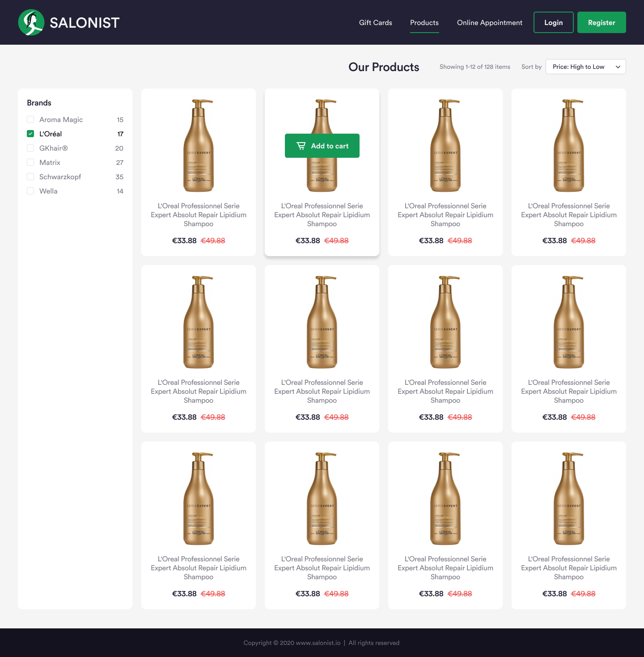Viewport: 644px width, 657px height.
Task: Click 'Showing 1-12 of 128 items' text
Action: pyautogui.click(x=475, y=67)
